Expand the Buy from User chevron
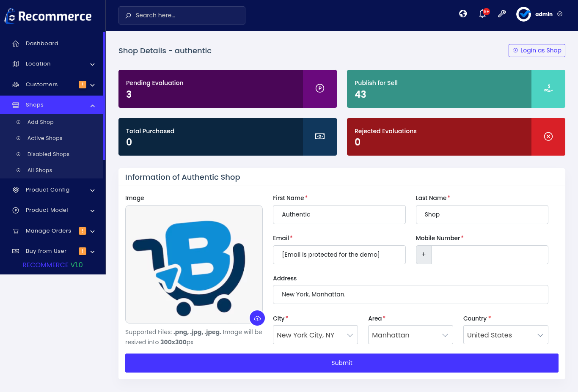 coord(92,252)
